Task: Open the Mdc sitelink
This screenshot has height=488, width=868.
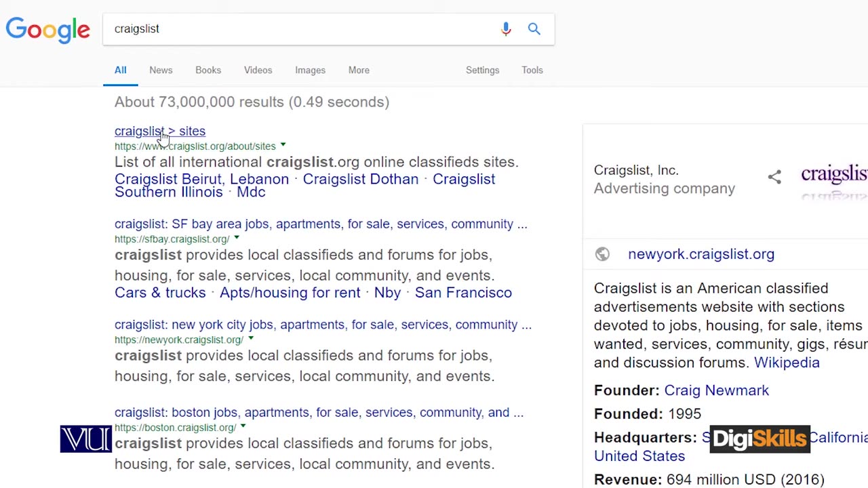Action: pos(251,192)
